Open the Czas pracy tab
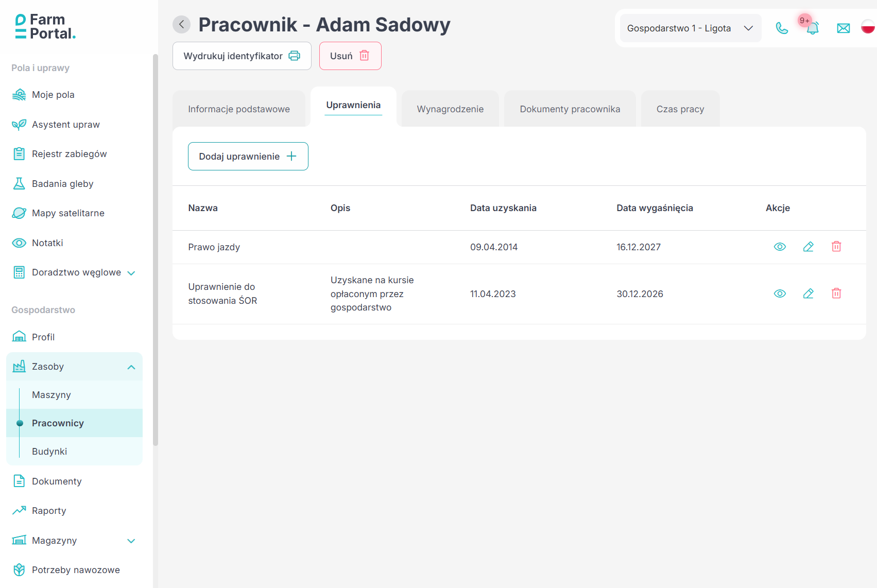Viewport: 877px width, 588px height. click(680, 109)
